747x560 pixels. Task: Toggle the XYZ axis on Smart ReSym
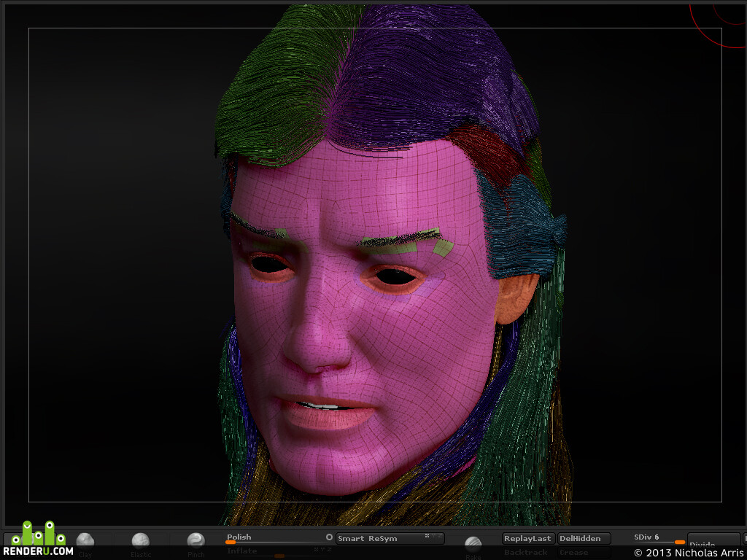(x=433, y=536)
